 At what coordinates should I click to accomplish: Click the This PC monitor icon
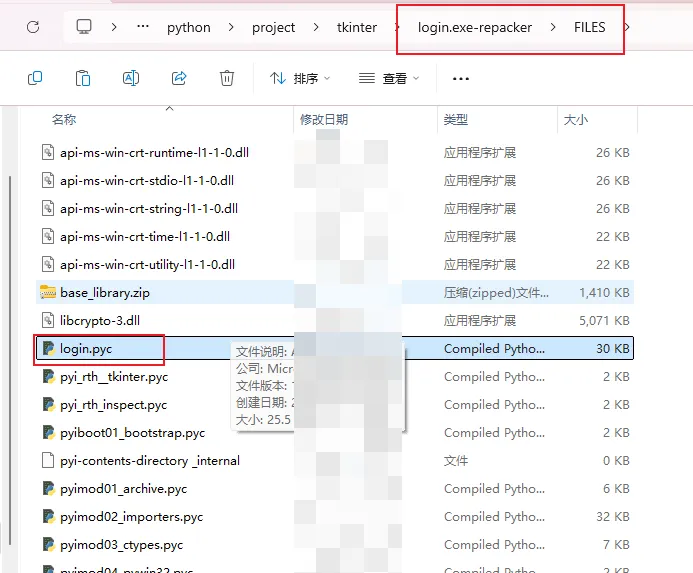point(84,27)
